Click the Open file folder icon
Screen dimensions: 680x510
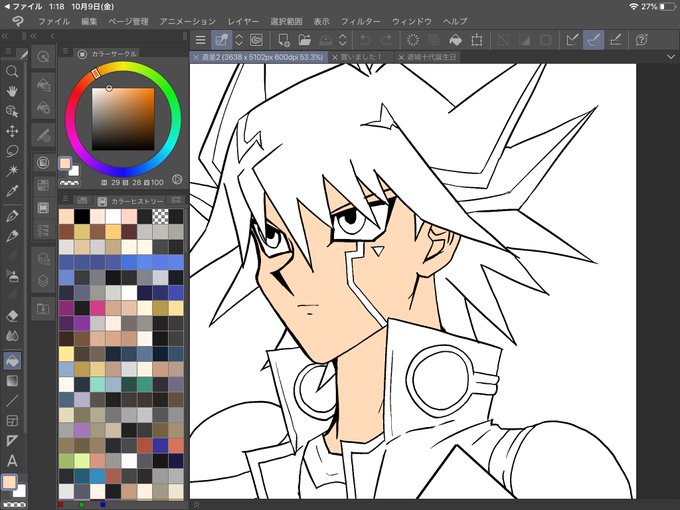pos(304,40)
